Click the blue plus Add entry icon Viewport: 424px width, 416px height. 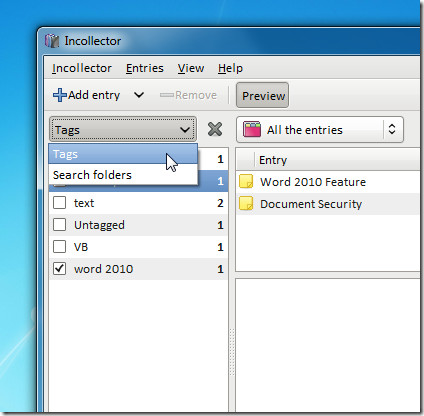click(60, 95)
